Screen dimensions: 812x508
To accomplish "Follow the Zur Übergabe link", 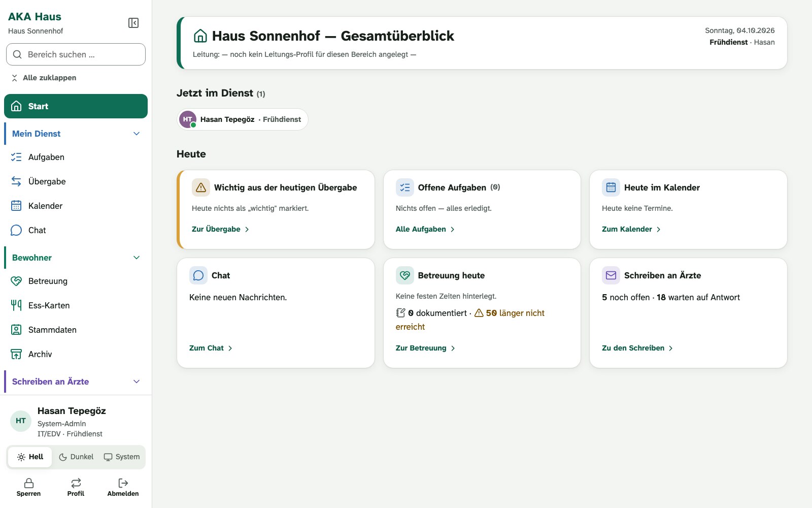I will click(x=220, y=229).
